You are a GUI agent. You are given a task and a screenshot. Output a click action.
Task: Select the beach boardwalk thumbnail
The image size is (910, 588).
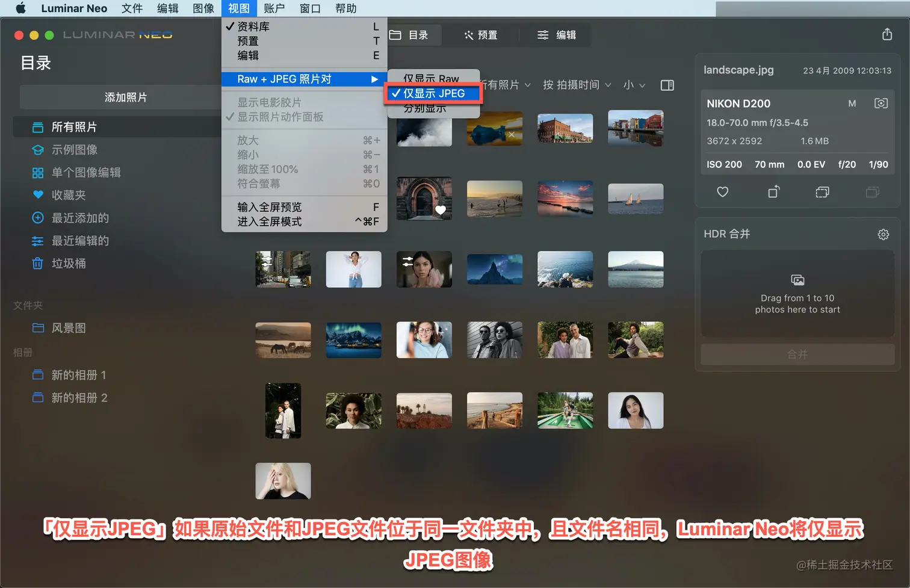pos(495,410)
